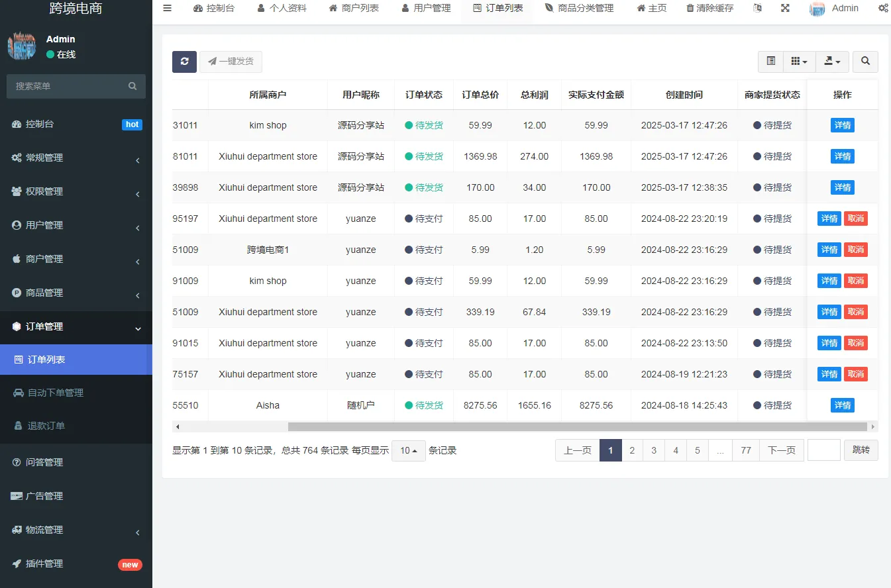Expand the 商户管理 sidebar section
Image resolution: width=891 pixels, height=588 pixels.
[76, 258]
